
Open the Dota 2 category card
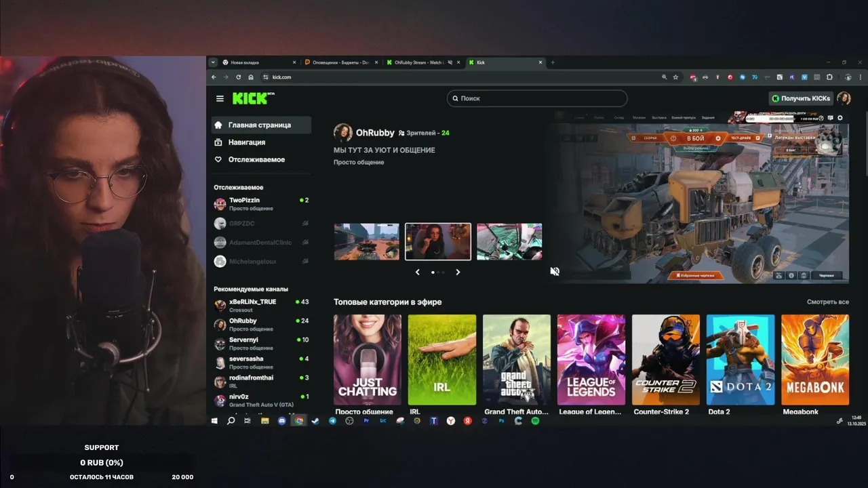[x=741, y=360]
